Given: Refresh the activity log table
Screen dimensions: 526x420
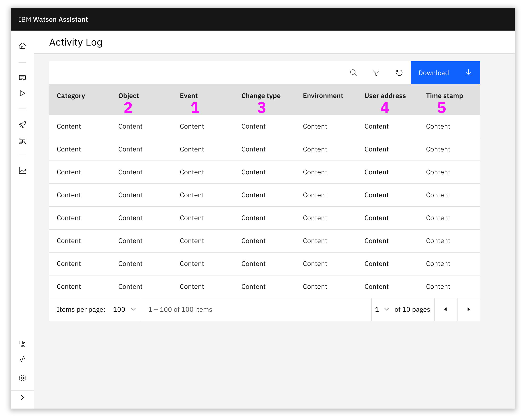Looking at the screenshot, I should pyautogui.click(x=399, y=73).
